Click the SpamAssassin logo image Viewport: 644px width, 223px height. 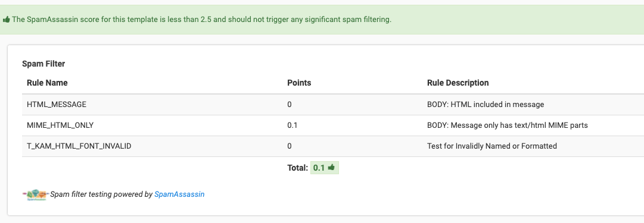click(x=35, y=194)
